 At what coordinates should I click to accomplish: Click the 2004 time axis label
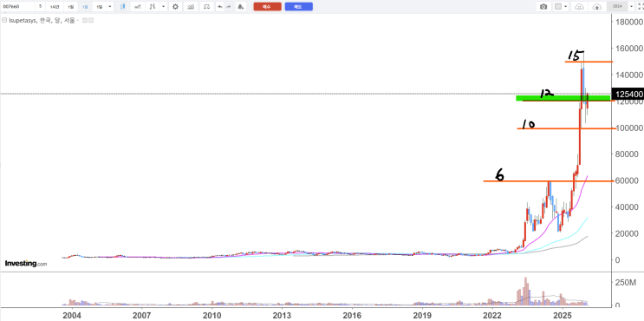coord(71,315)
